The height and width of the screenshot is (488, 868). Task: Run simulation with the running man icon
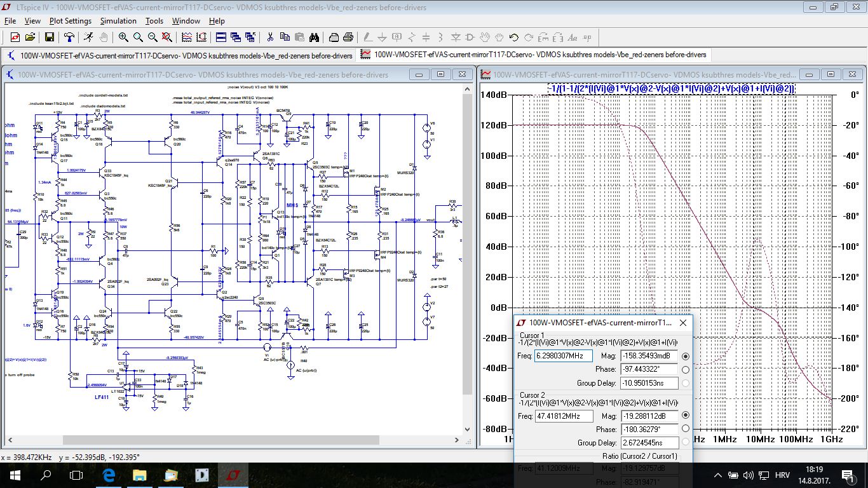pos(88,37)
